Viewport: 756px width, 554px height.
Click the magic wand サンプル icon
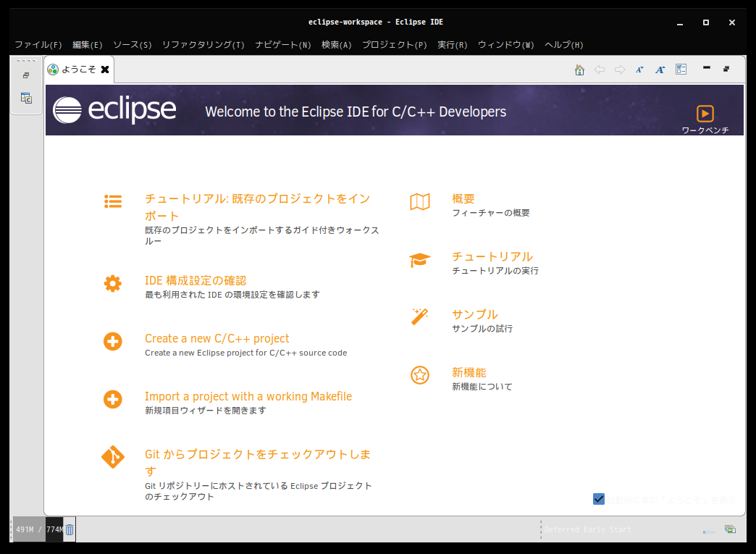(419, 316)
